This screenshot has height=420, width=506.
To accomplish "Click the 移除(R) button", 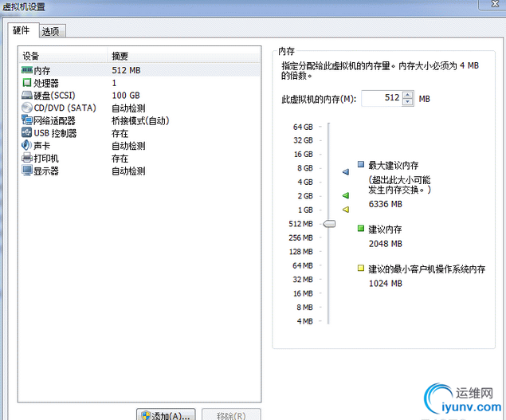I will [231, 415].
